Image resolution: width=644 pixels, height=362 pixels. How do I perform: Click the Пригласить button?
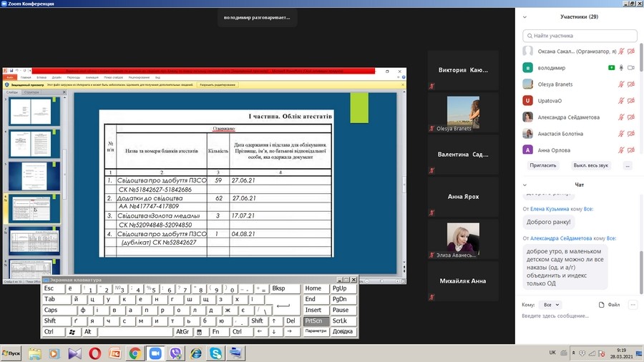tap(543, 165)
